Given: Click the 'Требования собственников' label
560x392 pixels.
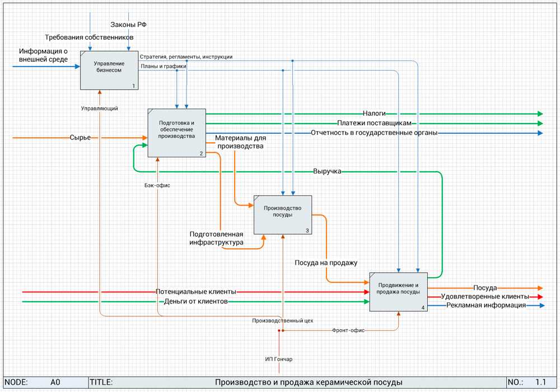Looking at the screenshot, I should pyautogui.click(x=90, y=37).
